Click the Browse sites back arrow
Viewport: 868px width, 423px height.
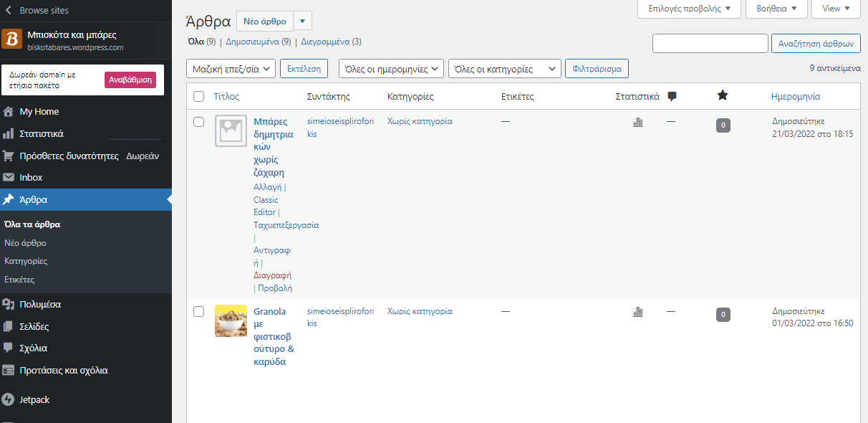pos(9,11)
